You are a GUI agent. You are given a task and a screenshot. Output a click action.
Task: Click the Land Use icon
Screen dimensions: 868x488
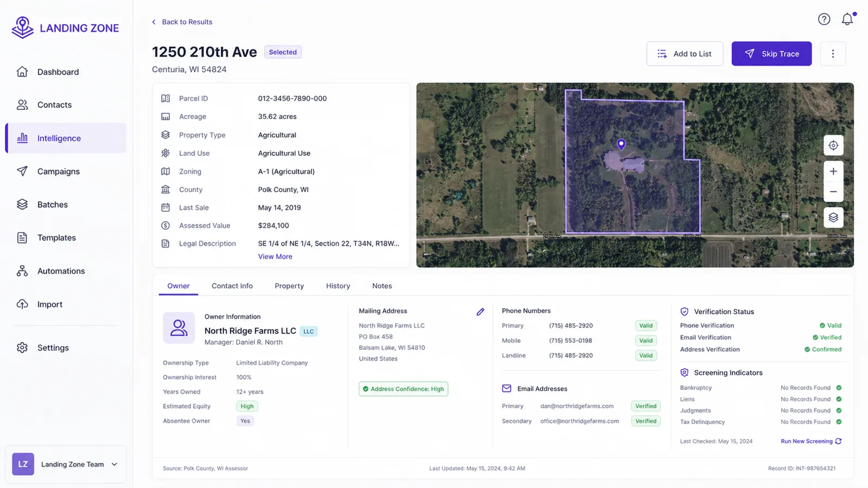(x=165, y=153)
